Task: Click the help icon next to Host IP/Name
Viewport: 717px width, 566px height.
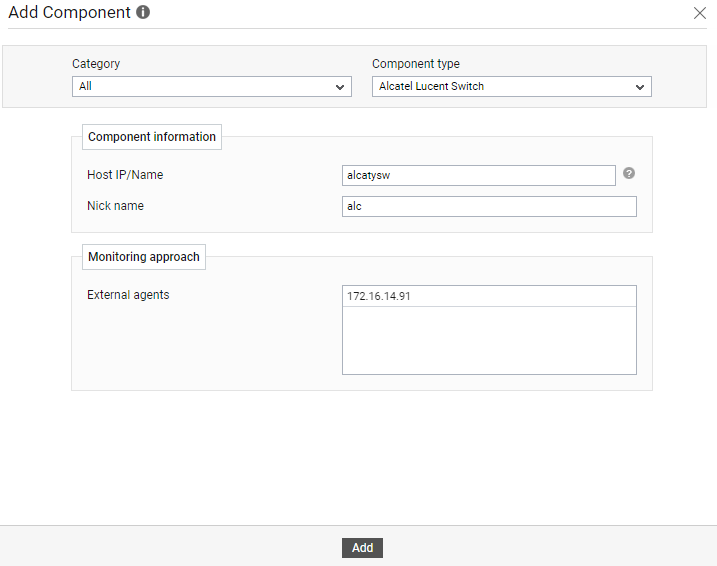Action: coord(629,173)
